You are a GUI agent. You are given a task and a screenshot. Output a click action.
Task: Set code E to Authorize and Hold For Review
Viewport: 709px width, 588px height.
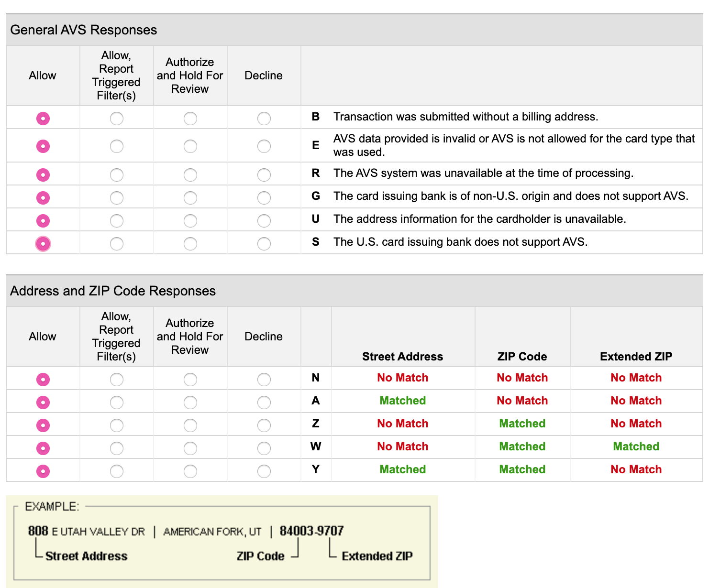pos(190,146)
